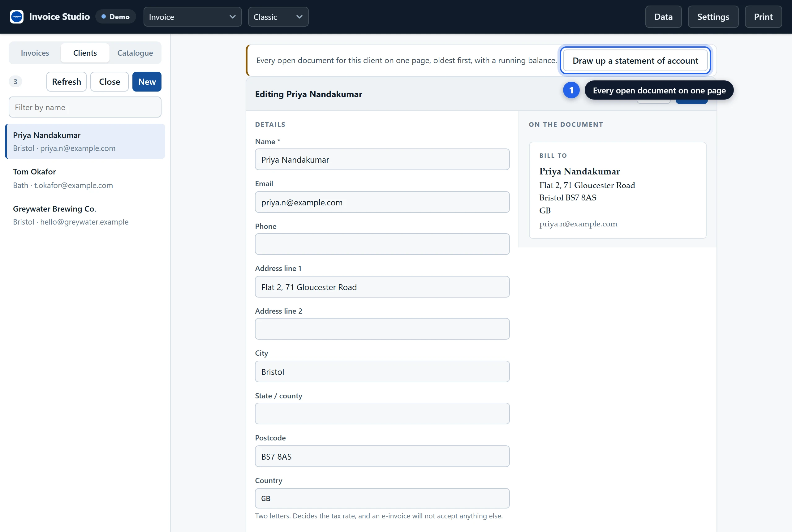Click the Name input field
Image resolution: width=792 pixels, height=532 pixels.
pyautogui.click(x=382, y=160)
